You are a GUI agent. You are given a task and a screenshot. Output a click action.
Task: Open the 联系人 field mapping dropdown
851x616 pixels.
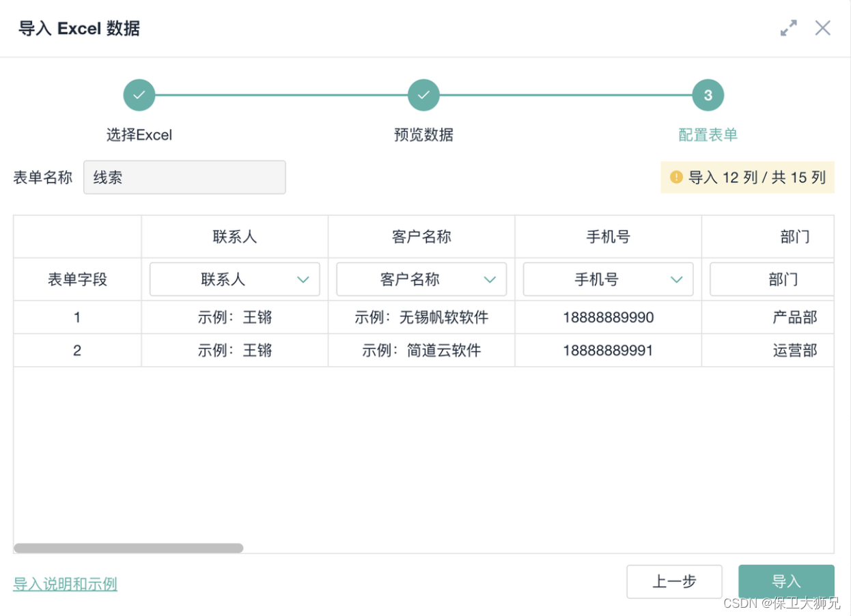(x=235, y=279)
